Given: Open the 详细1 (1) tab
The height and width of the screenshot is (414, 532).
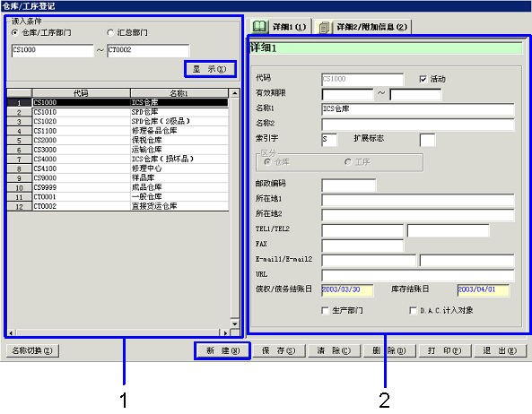Looking at the screenshot, I should tap(281, 26).
